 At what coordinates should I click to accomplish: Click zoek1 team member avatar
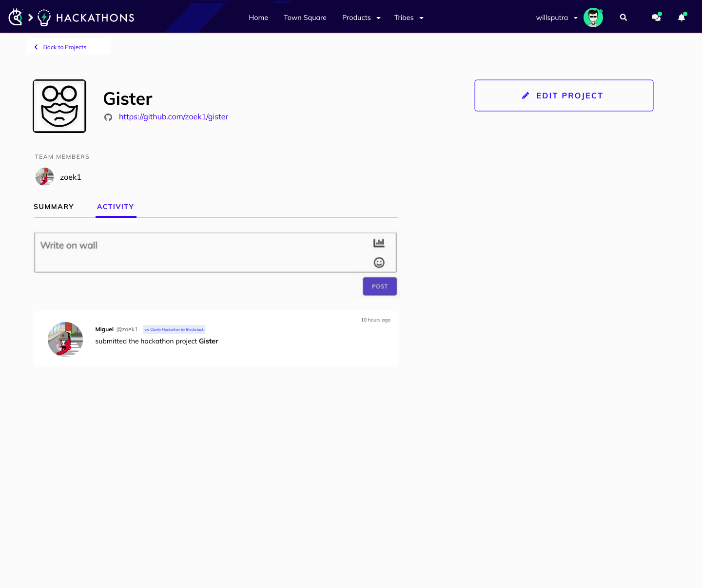pos(44,177)
